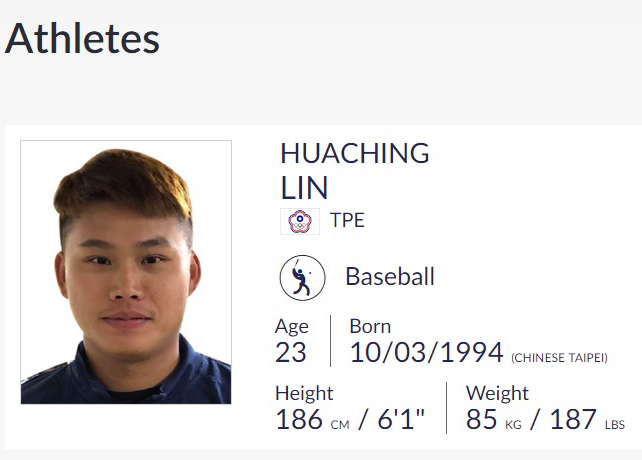Screen dimensions: 642x460
Task: Click the Height label
Action: point(304,393)
